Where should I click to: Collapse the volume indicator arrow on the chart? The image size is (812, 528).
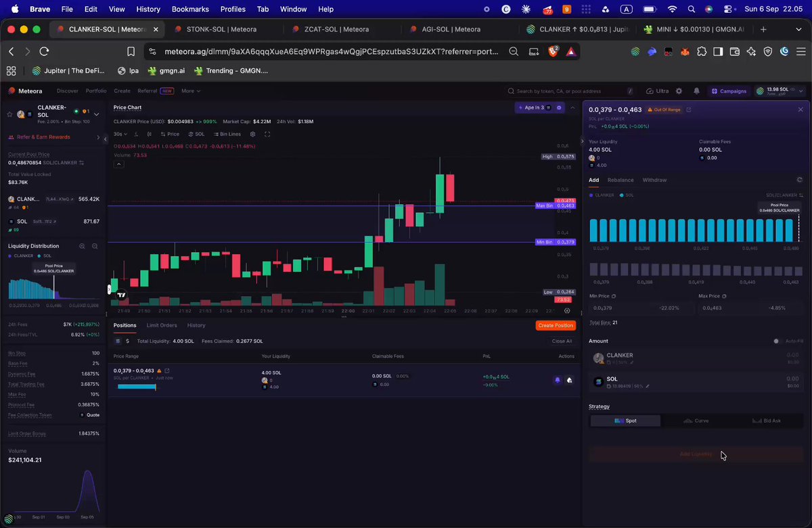pyautogui.click(x=118, y=164)
